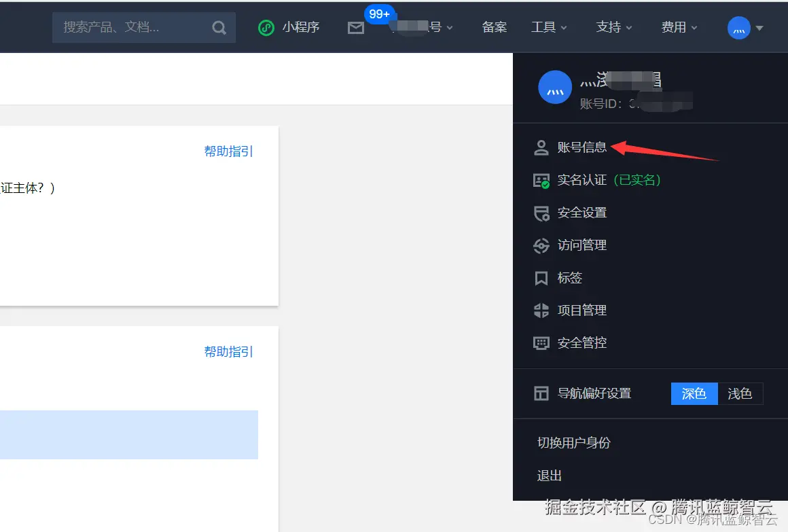The width and height of the screenshot is (788, 532).
Task: Open the top 帮助指引 help link
Action: 228,151
